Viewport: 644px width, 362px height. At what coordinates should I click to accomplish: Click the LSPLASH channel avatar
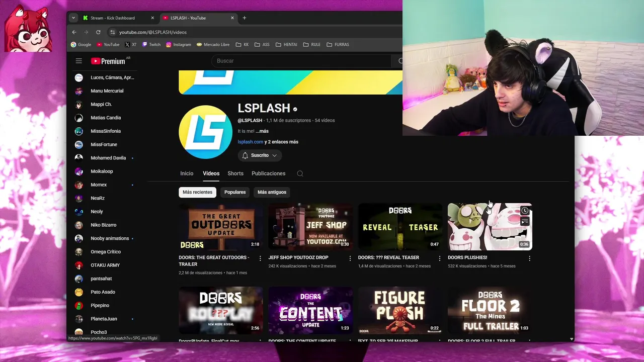(x=205, y=132)
